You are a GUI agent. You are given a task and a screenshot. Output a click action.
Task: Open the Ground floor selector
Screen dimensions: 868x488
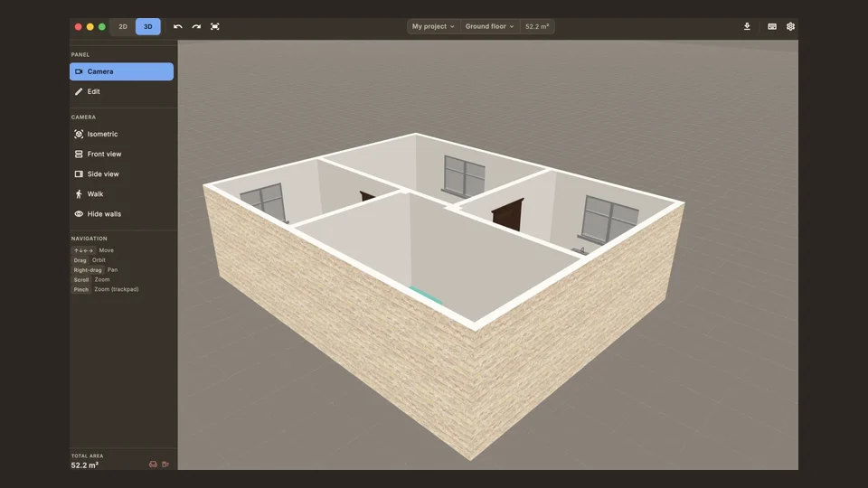[x=489, y=26]
